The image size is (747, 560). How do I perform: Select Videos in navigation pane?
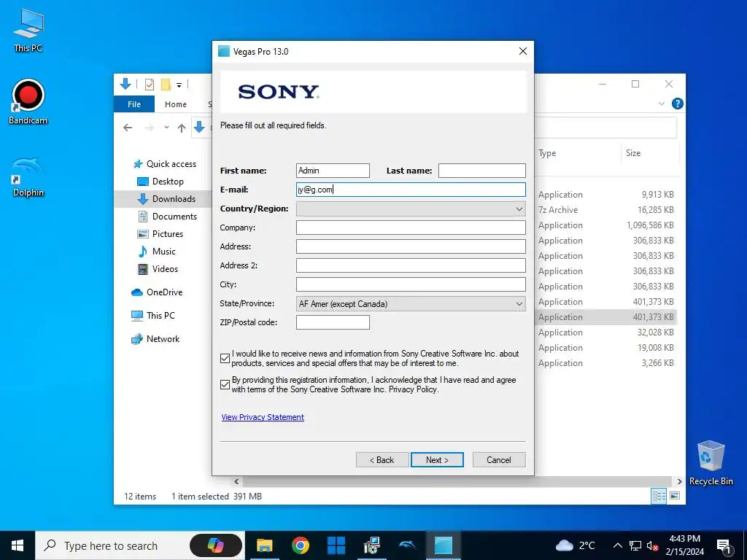pos(158,269)
